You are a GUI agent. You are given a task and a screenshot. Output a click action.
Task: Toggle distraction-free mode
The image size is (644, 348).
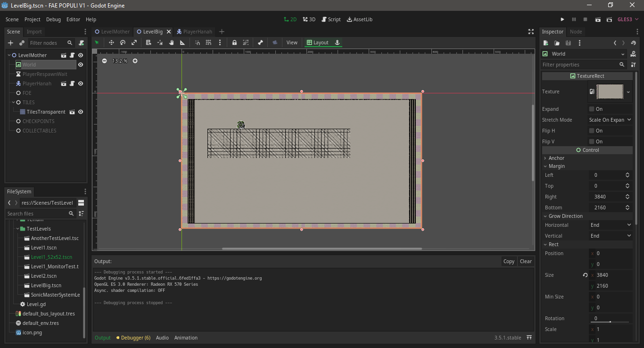pos(531,32)
